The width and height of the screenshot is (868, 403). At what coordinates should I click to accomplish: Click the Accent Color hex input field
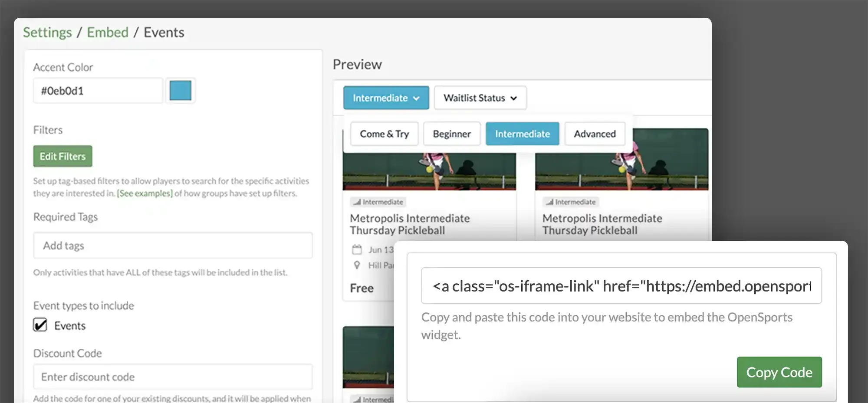pos(98,91)
